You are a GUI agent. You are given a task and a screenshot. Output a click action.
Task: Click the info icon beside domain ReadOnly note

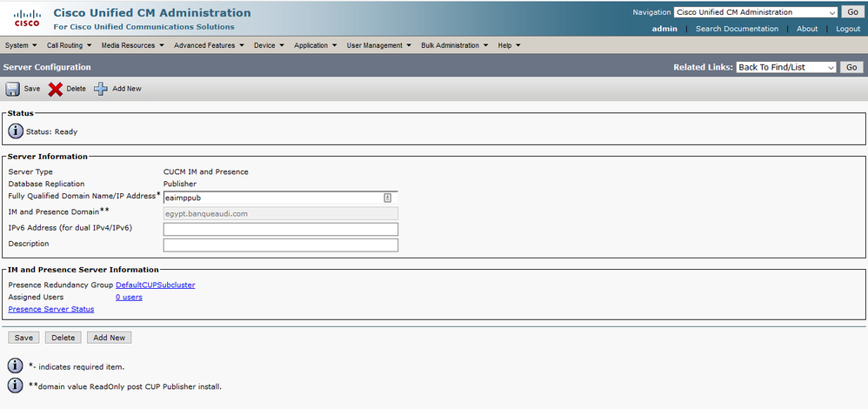coord(16,386)
